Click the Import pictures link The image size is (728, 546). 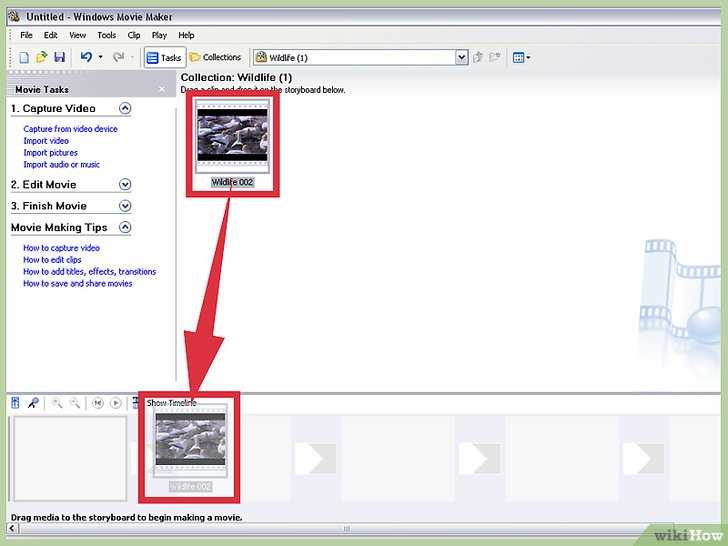pyautogui.click(x=50, y=153)
